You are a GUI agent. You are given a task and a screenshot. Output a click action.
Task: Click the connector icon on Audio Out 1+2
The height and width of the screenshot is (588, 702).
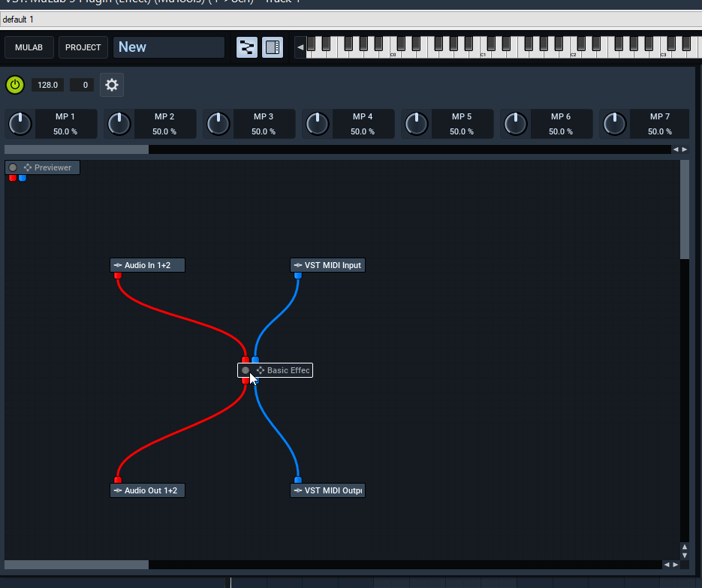(118, 490)
